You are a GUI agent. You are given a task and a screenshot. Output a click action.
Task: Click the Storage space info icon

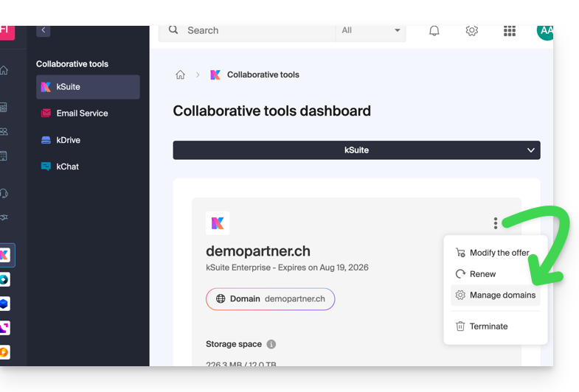pyautogui.click(x=271, y=344)
